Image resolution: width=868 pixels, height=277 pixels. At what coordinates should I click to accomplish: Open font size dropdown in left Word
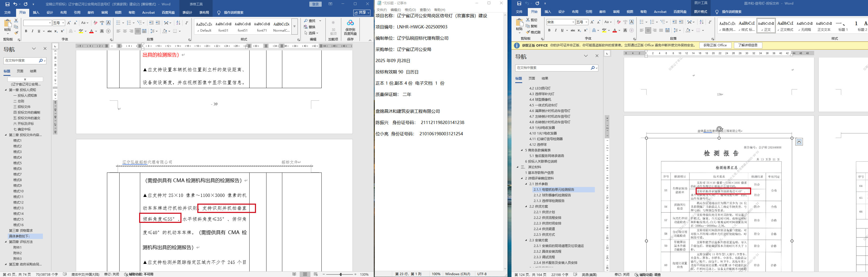pos(63,23)
